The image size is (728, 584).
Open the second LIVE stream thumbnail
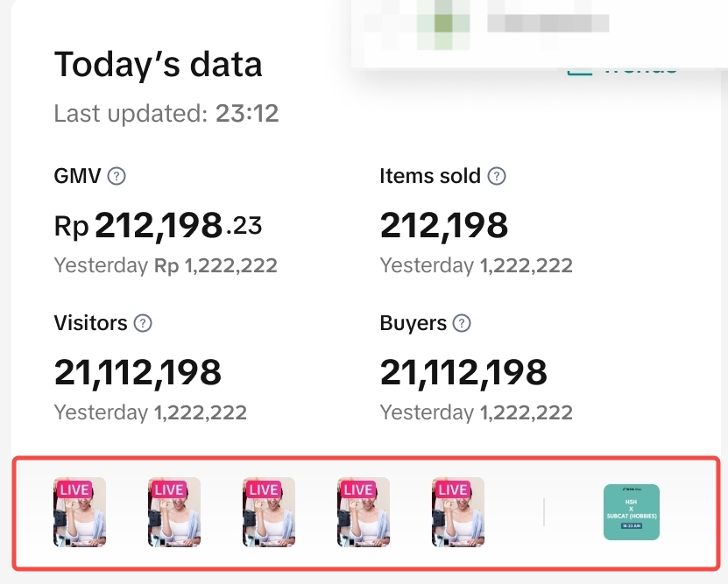tap(174, 512)
